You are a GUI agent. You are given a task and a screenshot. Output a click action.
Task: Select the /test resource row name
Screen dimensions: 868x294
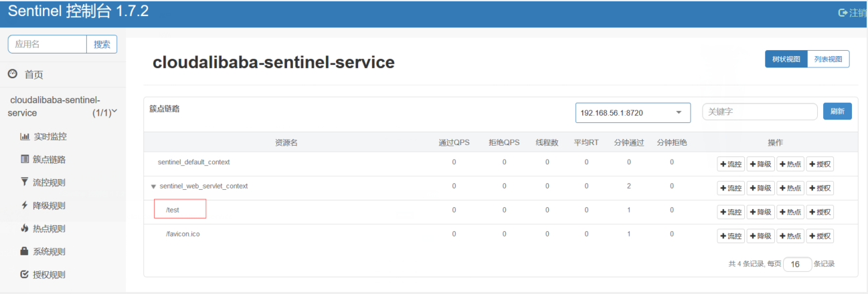(x=173, y=210)
